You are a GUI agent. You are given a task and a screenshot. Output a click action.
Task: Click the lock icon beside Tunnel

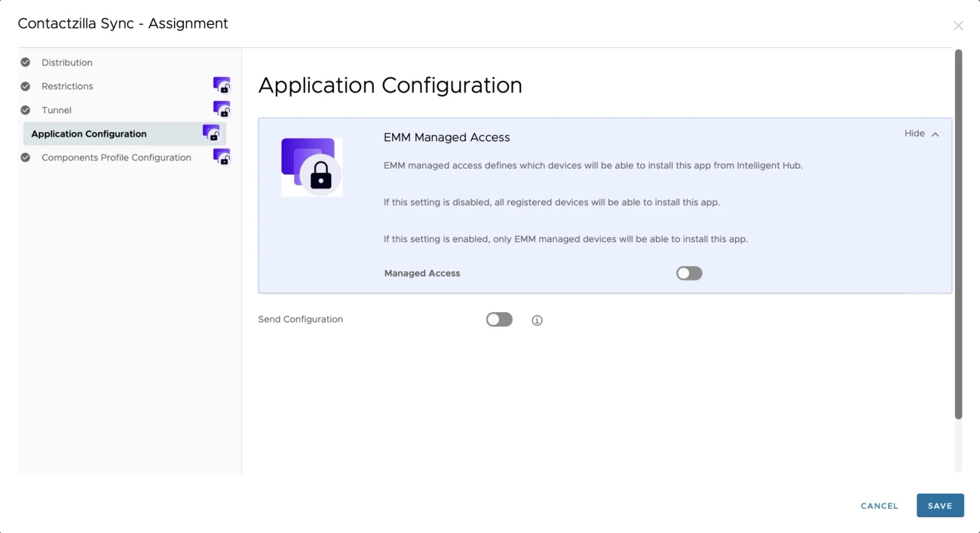(222, 109)
